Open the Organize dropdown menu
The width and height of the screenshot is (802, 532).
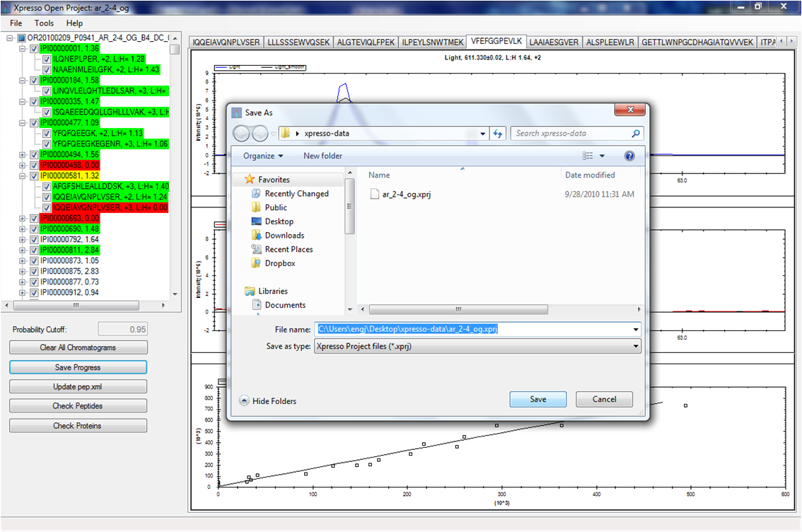(262, 156)
